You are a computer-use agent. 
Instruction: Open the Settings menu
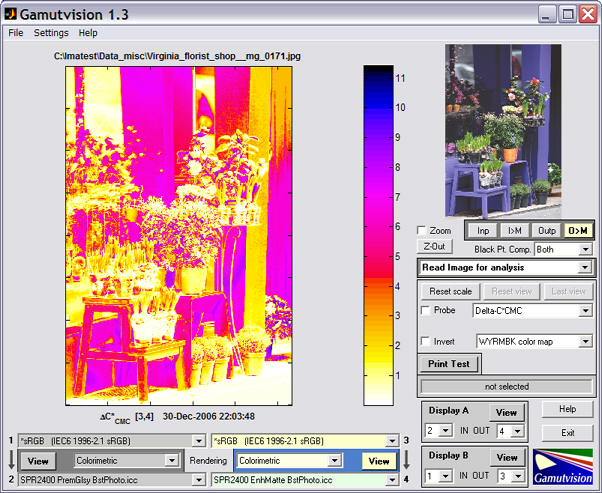pyautogui.click(x=51, y=33)
